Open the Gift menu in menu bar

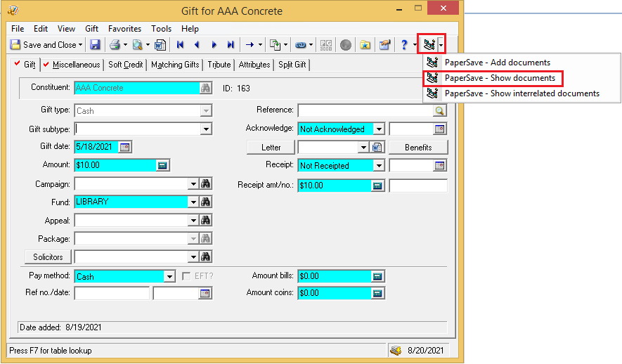[x=91, y=29]
